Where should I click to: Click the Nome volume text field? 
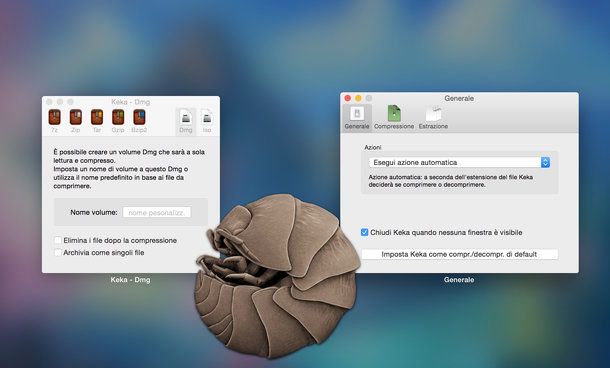[157, 212]
